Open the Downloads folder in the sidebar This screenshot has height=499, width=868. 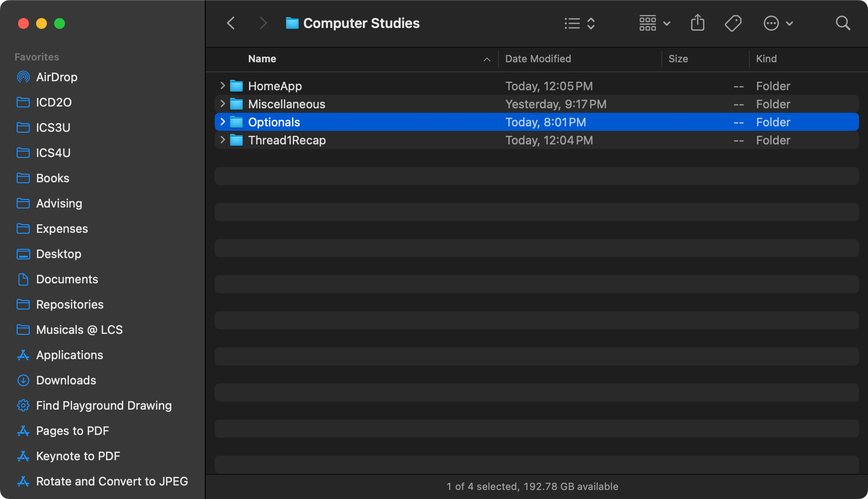click(x=66, y=380)
